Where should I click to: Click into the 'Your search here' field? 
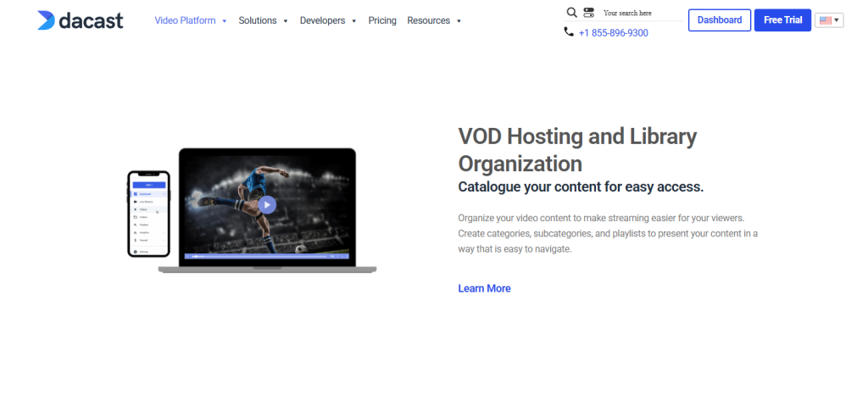click(643, 13)
